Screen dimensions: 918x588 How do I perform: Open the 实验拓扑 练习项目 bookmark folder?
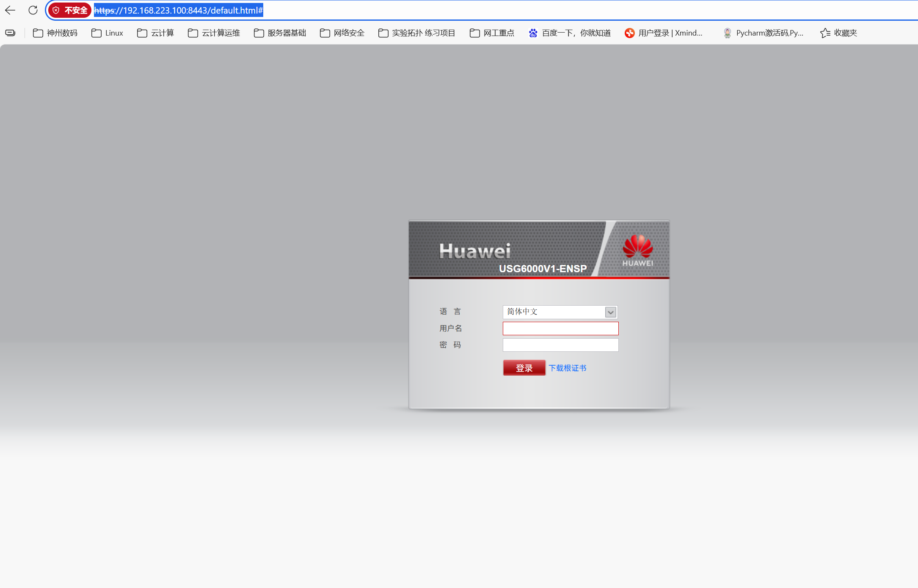click(417, 33)
